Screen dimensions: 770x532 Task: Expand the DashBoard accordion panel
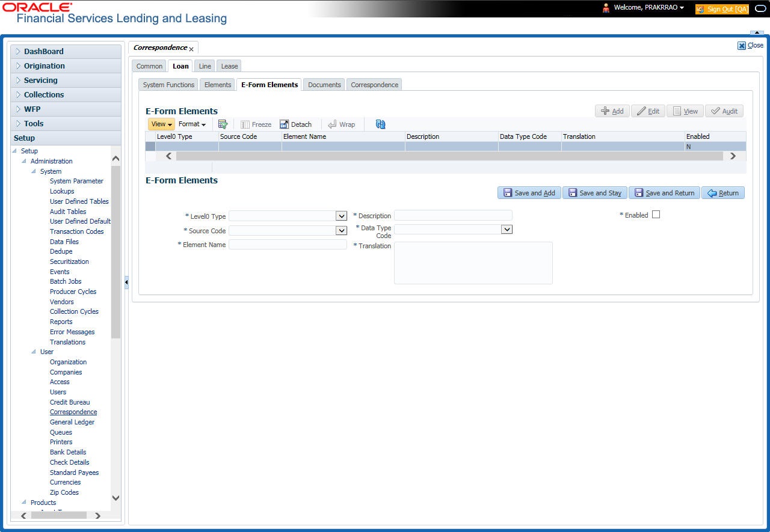coord(66,52)
